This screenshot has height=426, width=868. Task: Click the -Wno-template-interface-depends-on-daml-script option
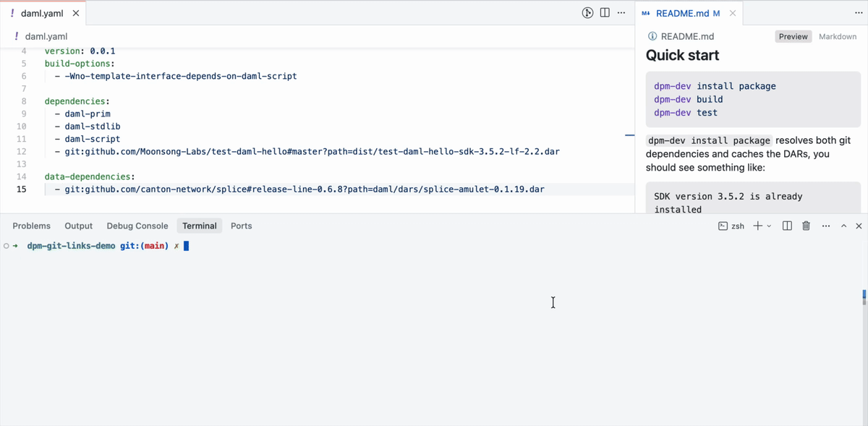pyautogui.click(x=181, y=76)
